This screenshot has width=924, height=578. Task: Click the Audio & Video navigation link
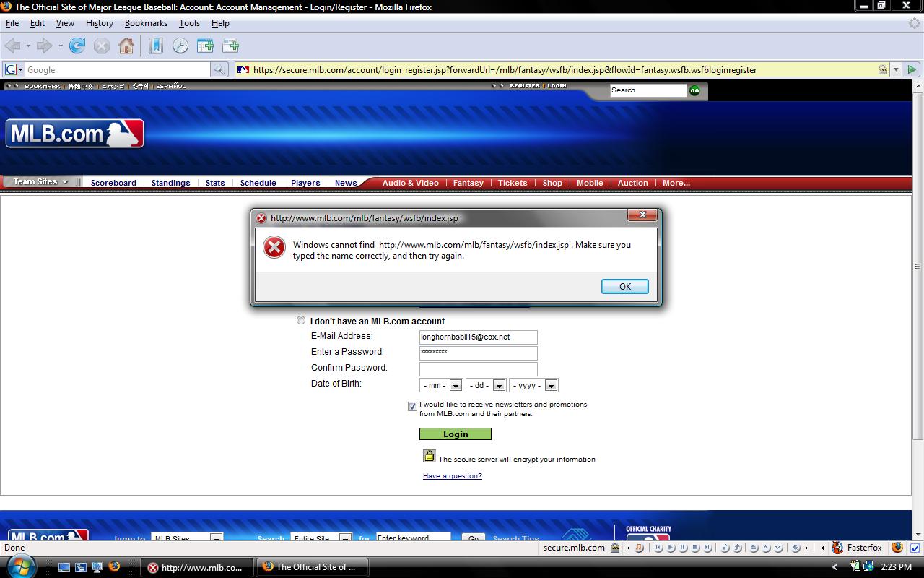[x=410, y=183]
